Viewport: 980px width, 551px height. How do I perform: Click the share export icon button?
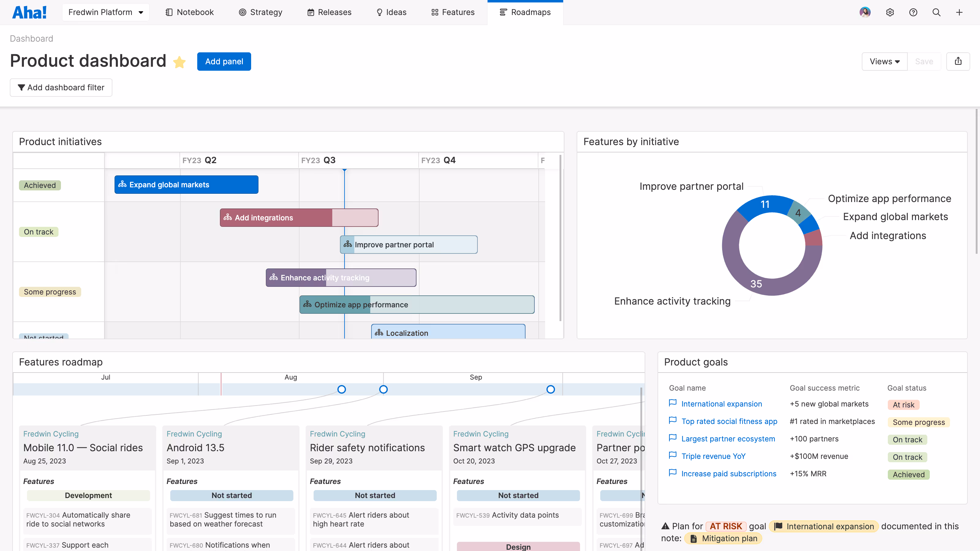[x=958, y=61]
